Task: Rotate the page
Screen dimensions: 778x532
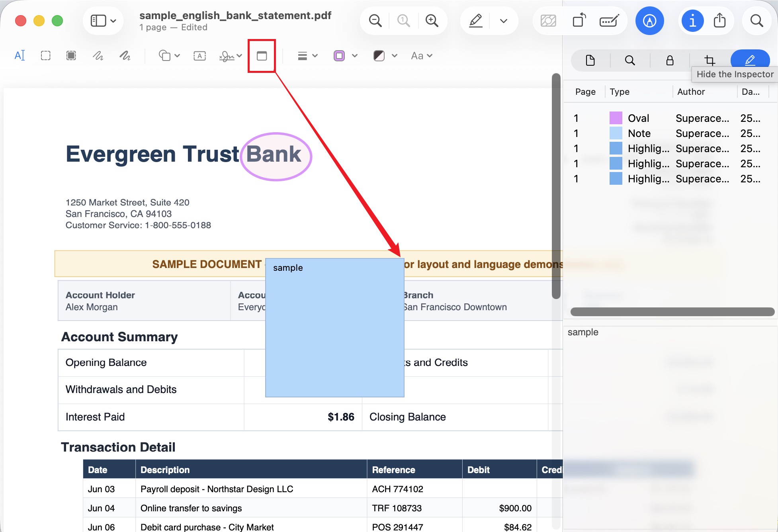Action: 579,21
